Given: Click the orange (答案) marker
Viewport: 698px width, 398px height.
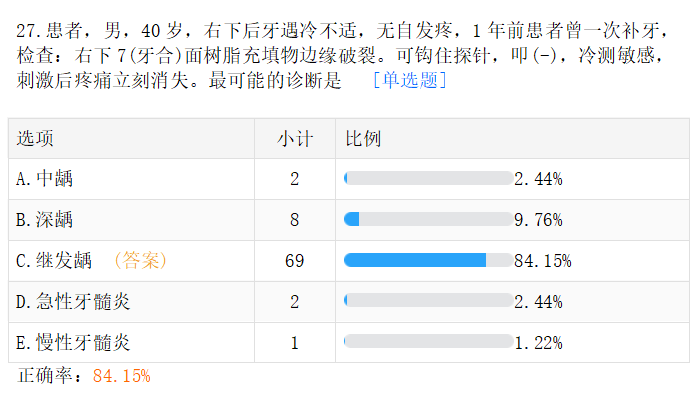Looking at the screenshot, I should [140, 261].
